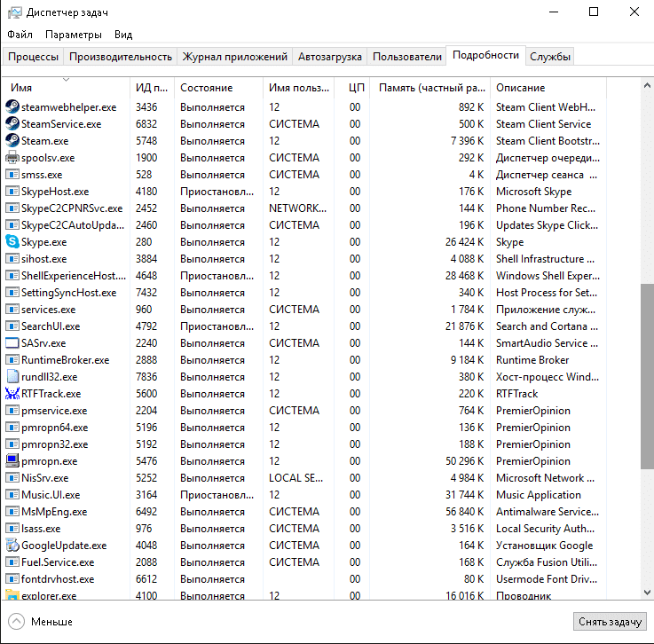Switch to the Журнал приложений tab
Image resolution: width=654 pixels, height=644 pixels.
click(235, 57)
